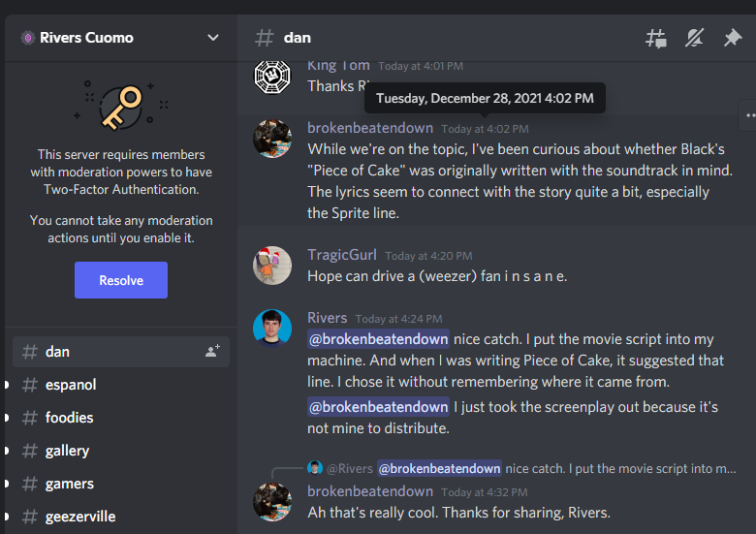Image resolution: width=756 pixels, height=534 pixels.
Task: Toggle notification mute bell icon
Action: point(694,39)
